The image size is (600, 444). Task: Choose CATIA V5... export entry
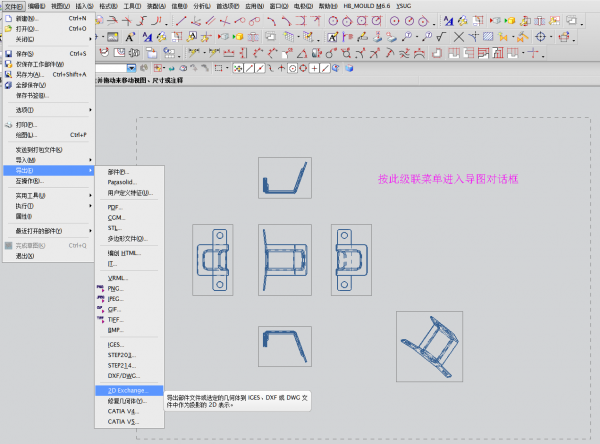(129, 422)
